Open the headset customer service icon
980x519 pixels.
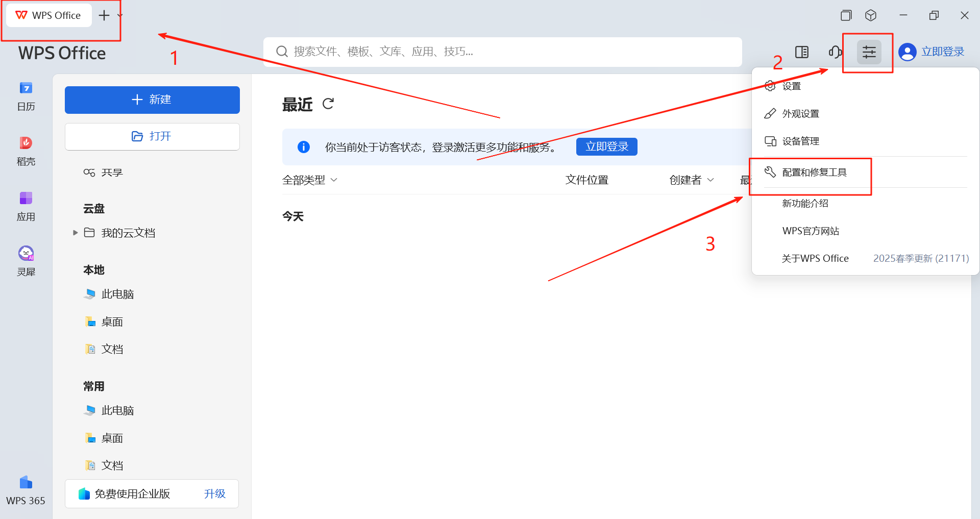pos(835,52)
